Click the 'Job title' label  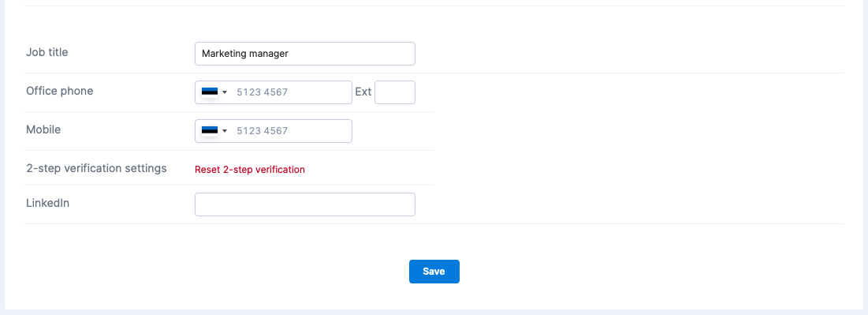click(47, 52)
